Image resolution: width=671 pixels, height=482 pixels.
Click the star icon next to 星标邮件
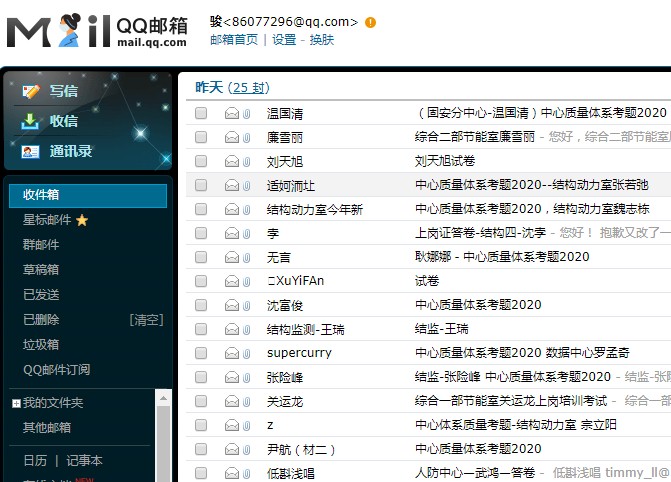[x=82, y=220]
